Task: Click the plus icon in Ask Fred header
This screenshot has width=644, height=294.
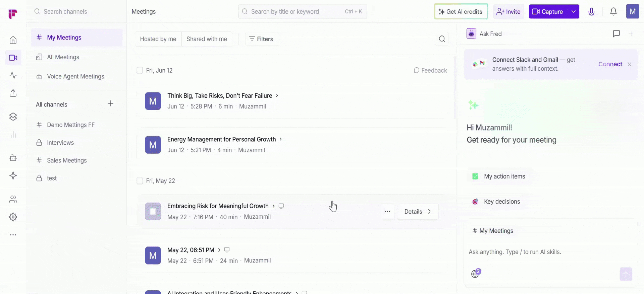Action: coord(631,33)
